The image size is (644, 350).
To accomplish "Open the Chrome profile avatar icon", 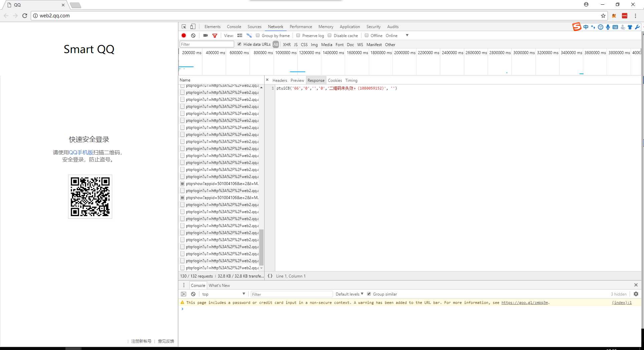I will (x=586, y=4).
